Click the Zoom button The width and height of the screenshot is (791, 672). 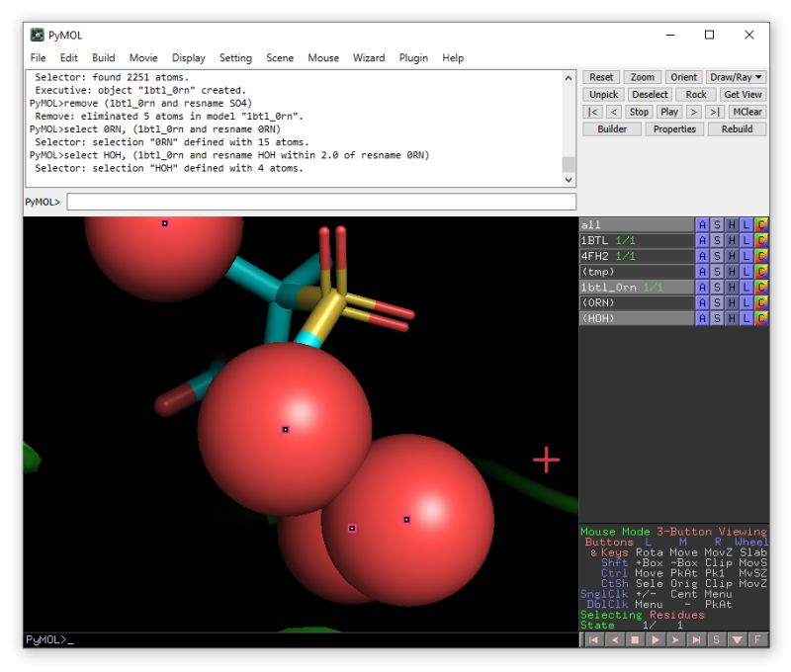point(642,77)
